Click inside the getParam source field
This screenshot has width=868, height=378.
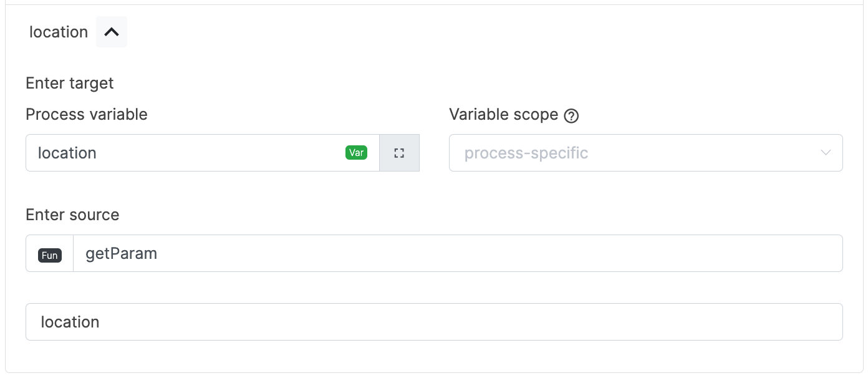(249, 253)
